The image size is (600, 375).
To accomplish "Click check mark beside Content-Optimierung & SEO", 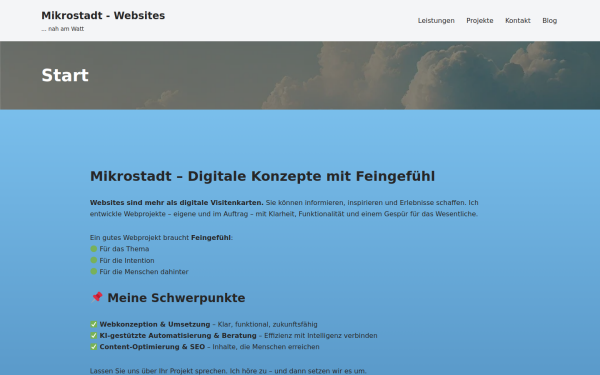I will (x=94, y=347).
